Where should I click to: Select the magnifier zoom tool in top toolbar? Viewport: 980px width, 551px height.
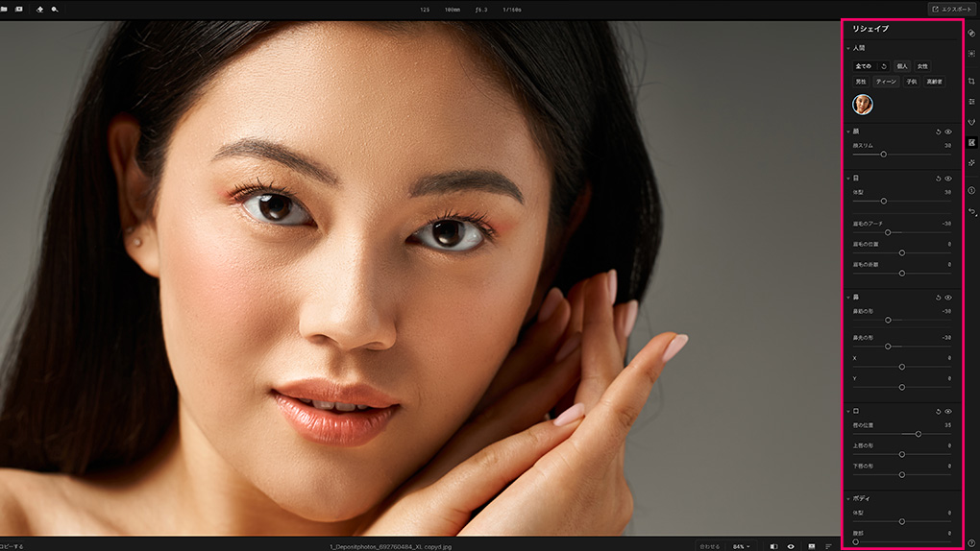(55, 10)
